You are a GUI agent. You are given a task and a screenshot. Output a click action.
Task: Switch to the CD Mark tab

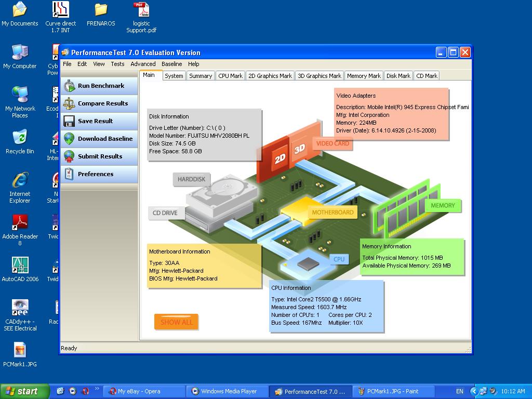427,76
